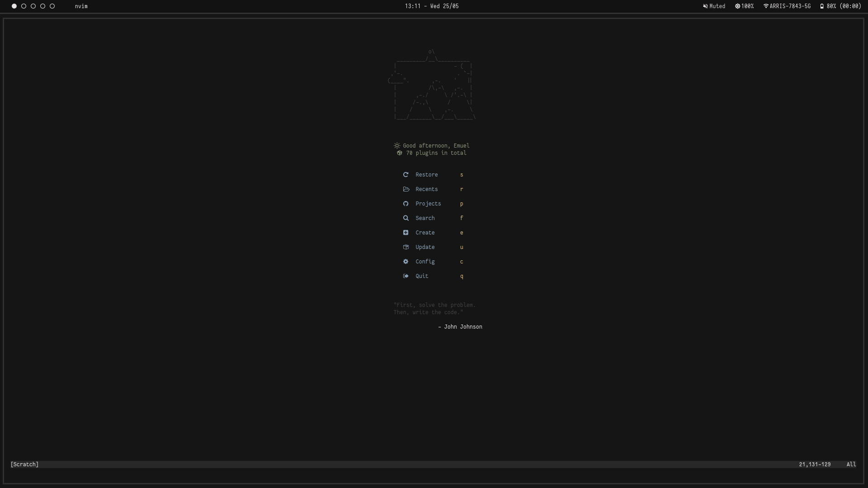This screenshot has height=488, width=868.
Task: Switch to the second workspace circle
Action: click(24, 6)
